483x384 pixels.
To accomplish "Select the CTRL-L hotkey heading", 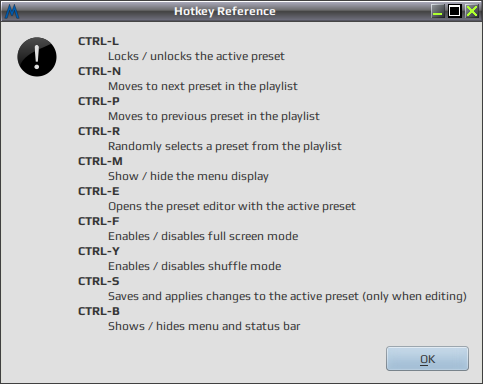I will [98, 41].
